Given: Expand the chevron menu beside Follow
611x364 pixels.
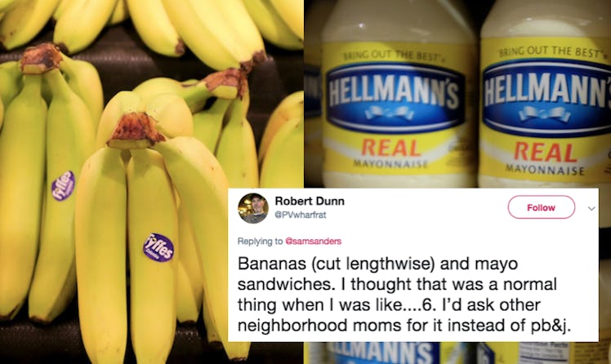Looking at the screenshot, I should [591, 208].
